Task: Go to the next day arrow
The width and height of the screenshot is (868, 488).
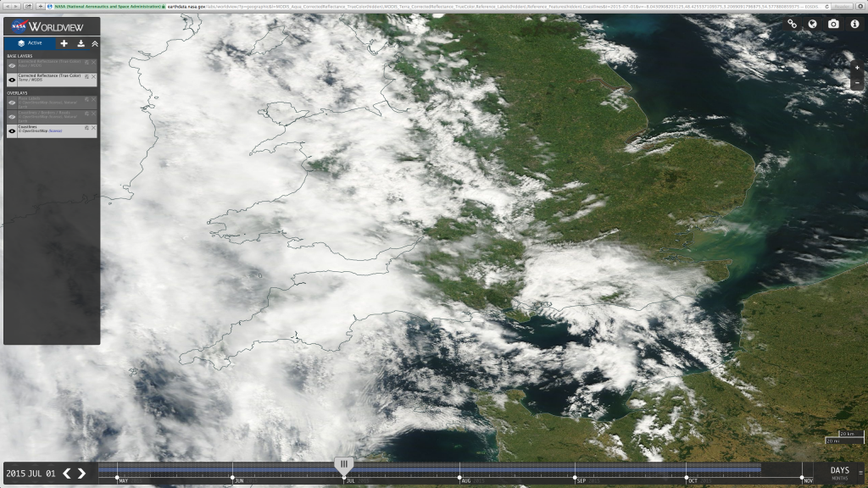Action: point(82,473)
